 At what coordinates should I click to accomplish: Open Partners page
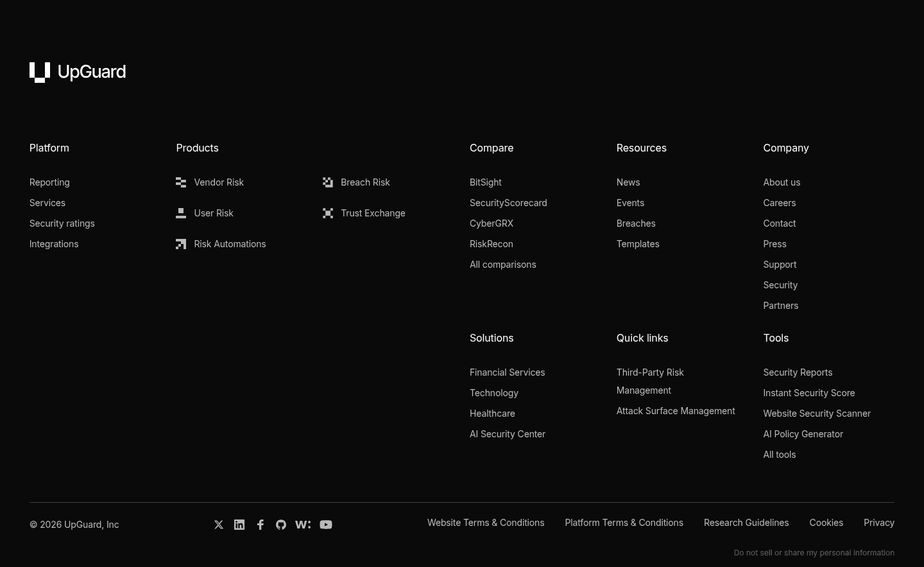click(781, 306)
